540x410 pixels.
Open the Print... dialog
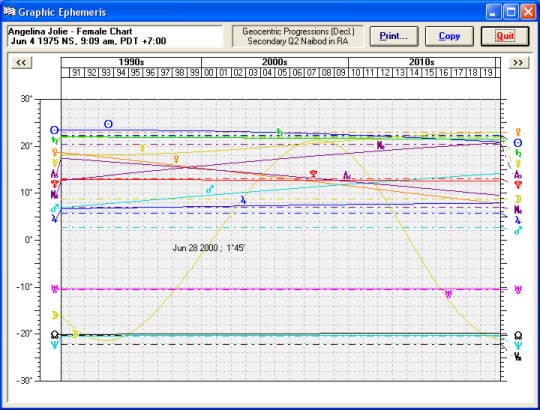coord(394,36)
